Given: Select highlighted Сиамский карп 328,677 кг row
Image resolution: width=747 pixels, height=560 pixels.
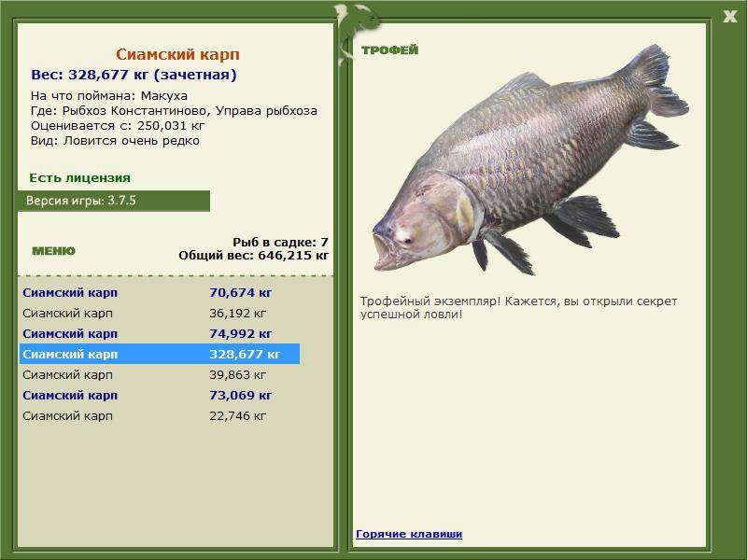Looking at the screenshot, I should tap(159, 355).
